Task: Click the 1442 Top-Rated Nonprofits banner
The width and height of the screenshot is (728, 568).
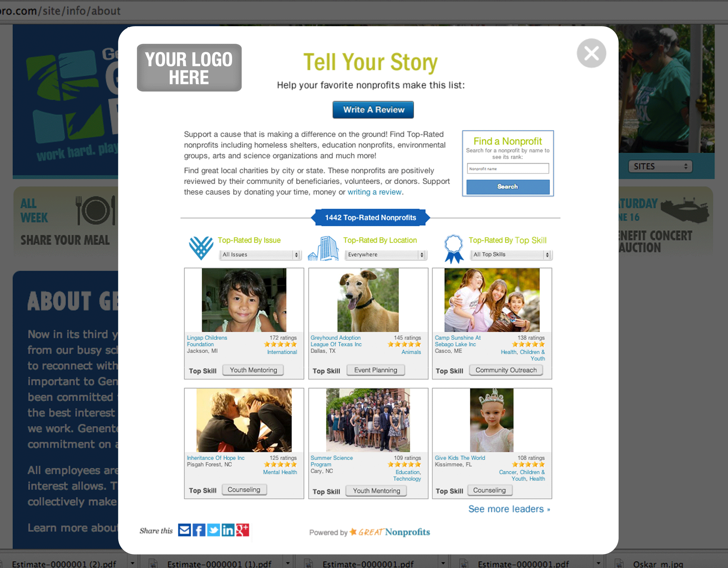Action: click(371, 218)
